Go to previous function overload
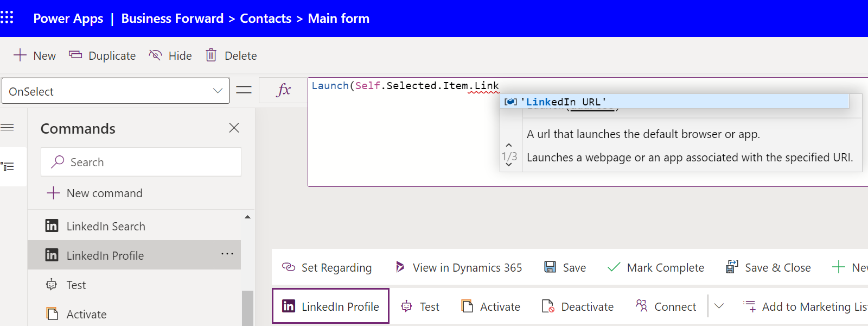This screenshot has height=326, width=868. coord(509,145)
